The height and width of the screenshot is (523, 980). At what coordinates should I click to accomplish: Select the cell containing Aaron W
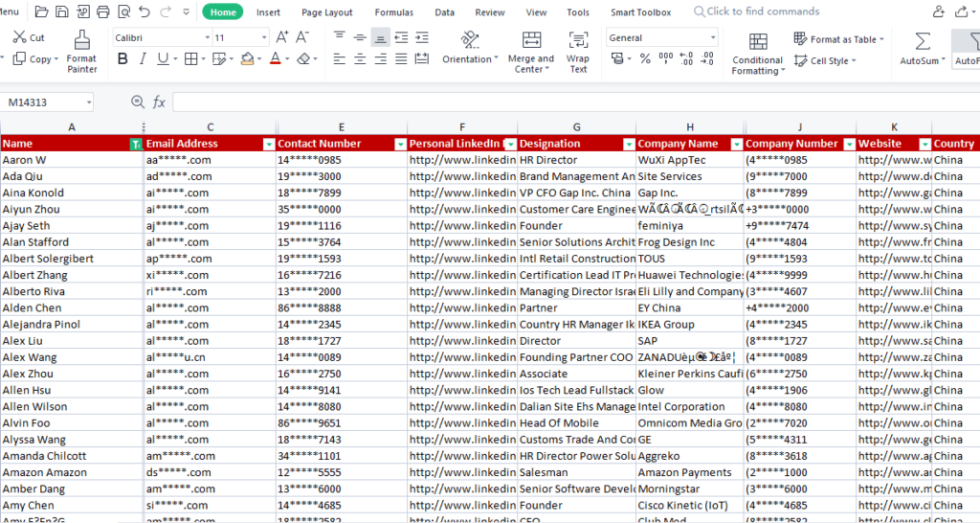pyautogui.click(x=72, y=160)
